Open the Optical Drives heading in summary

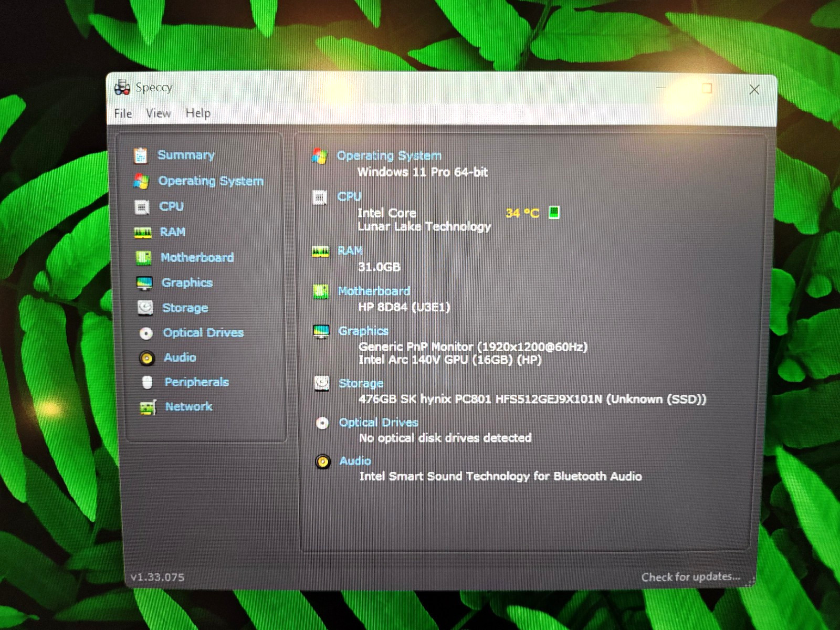[379, 423]
